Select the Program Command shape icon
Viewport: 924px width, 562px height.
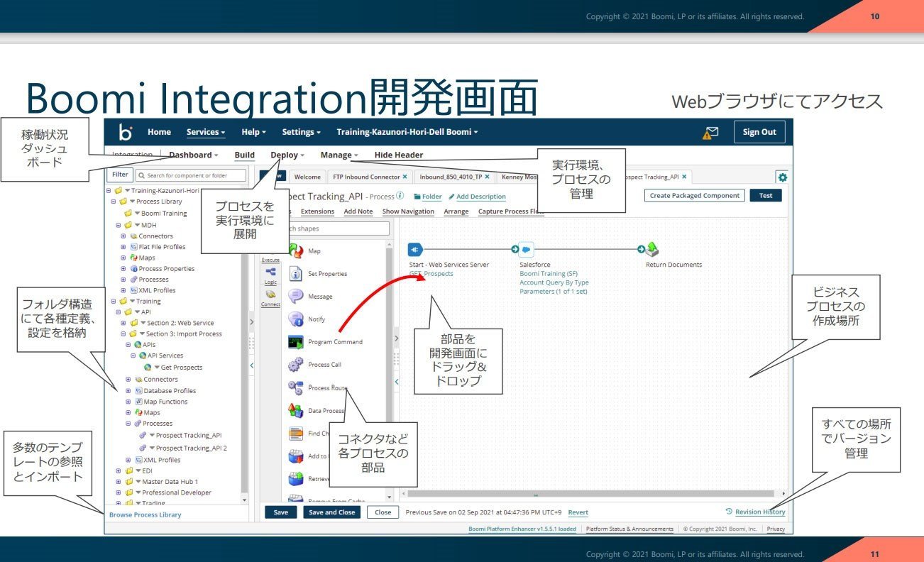coord(296,341)
